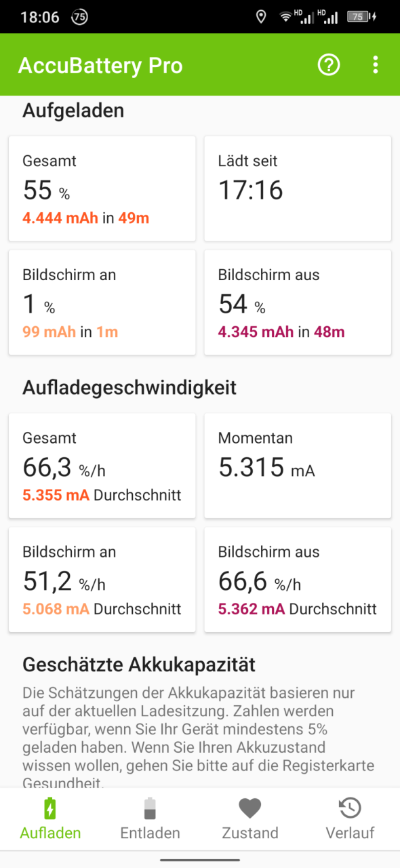Image resolution: width=400 pixels, height=868 pixels.
Task: Tap the battery 75 status indicator
Action: pyautogui.click(x=361, y=18)
